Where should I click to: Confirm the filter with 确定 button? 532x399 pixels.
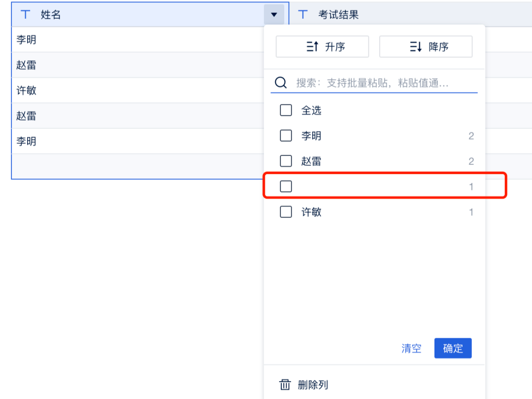coord(453,348)
